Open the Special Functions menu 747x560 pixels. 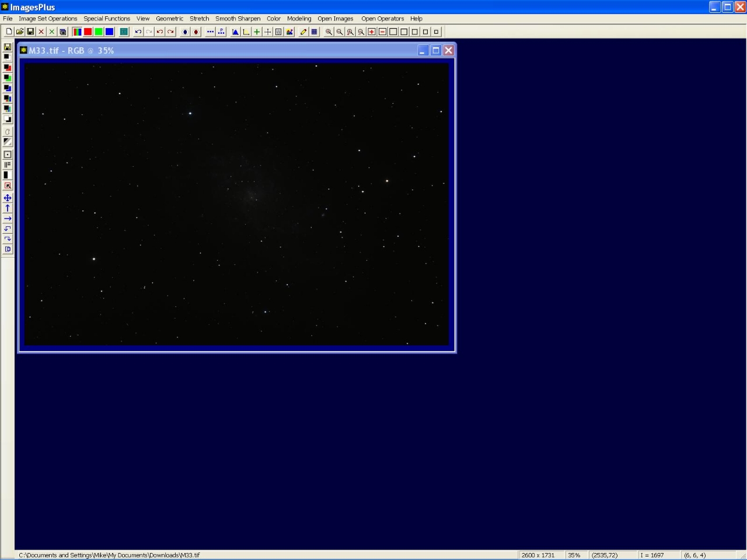click(x=107, y=19)
